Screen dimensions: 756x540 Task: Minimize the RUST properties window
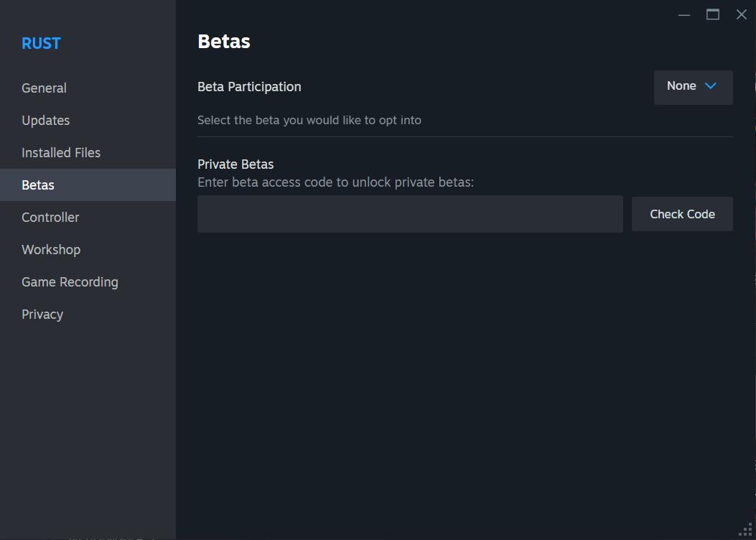tap(683, 15)
